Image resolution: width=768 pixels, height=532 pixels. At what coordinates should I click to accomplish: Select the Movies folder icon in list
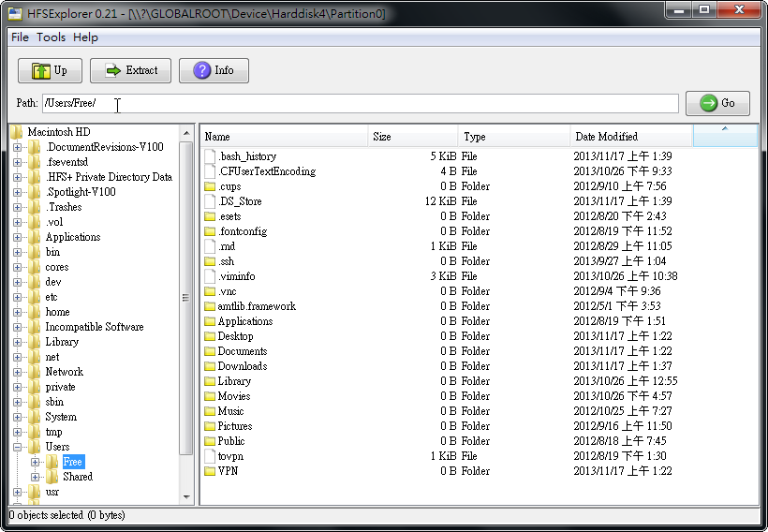point(210,396)
